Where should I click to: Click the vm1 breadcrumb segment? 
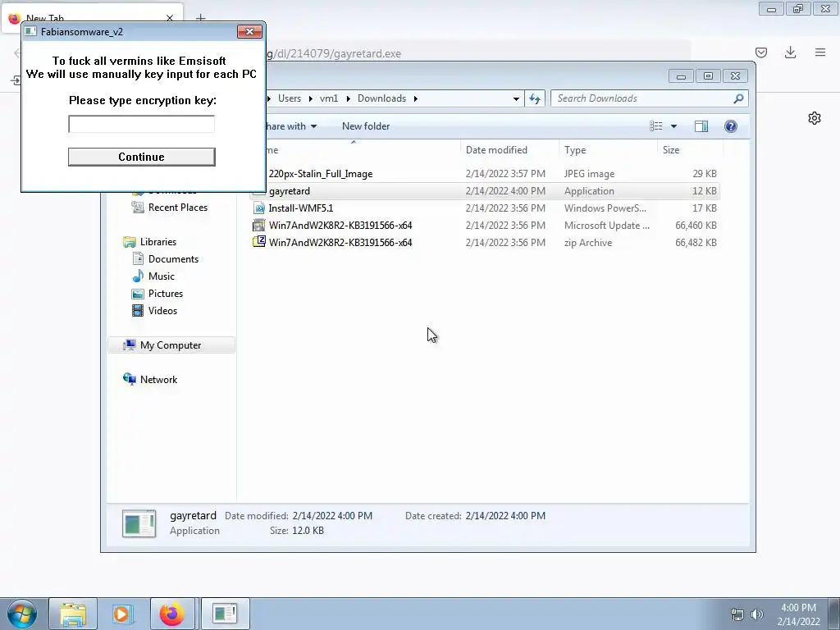tap(329, 98)
